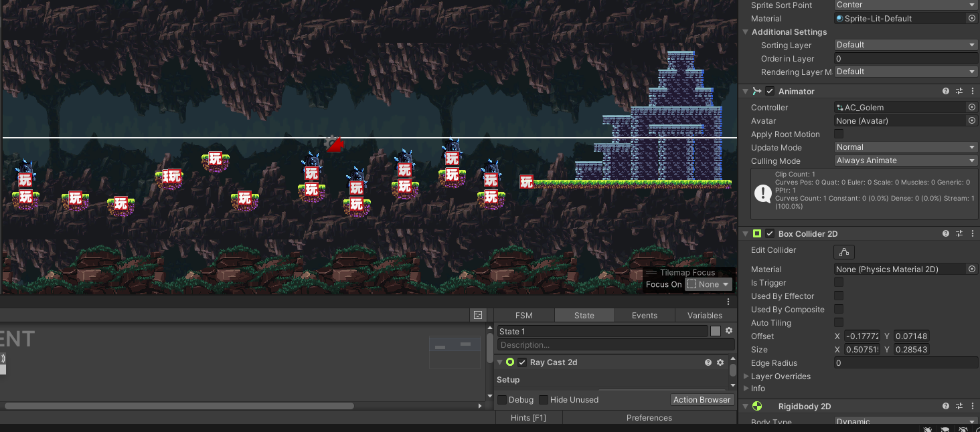Click State 1 settings gear icon

click(729, 331)
